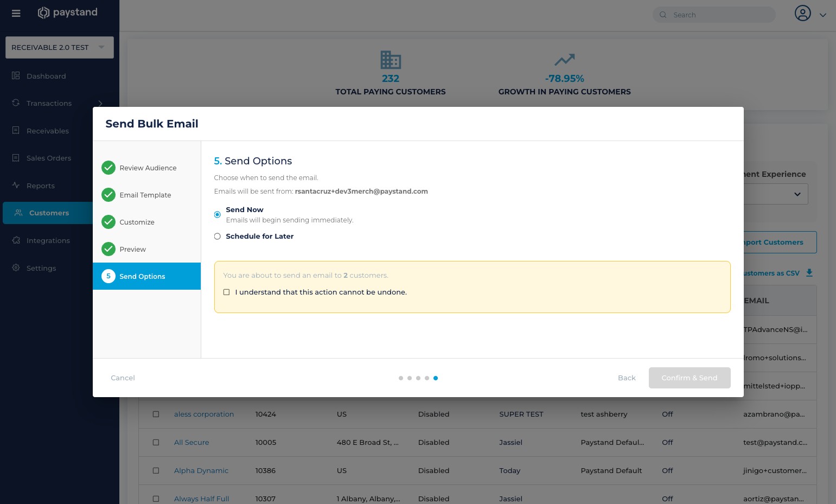Image resolution: width=836 pixels, height=504 pixels.
Task: Open Receivables in the sidebar
Action: coord(48,131)
